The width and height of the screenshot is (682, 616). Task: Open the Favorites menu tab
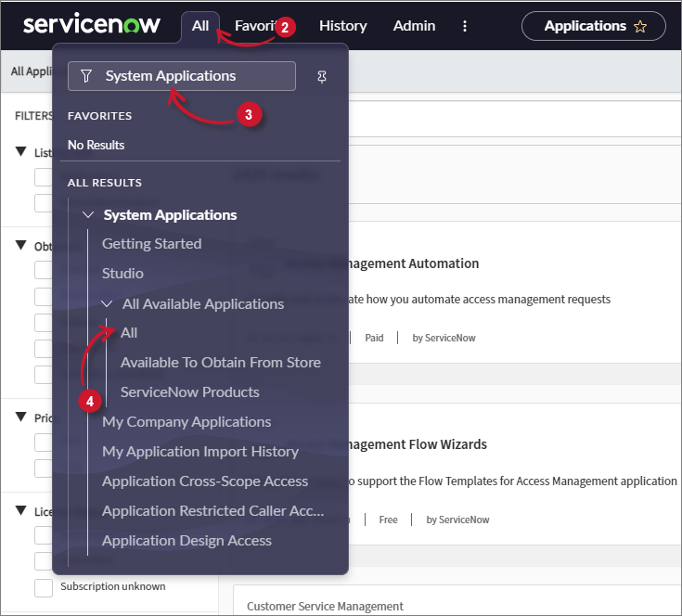point(254,26)
